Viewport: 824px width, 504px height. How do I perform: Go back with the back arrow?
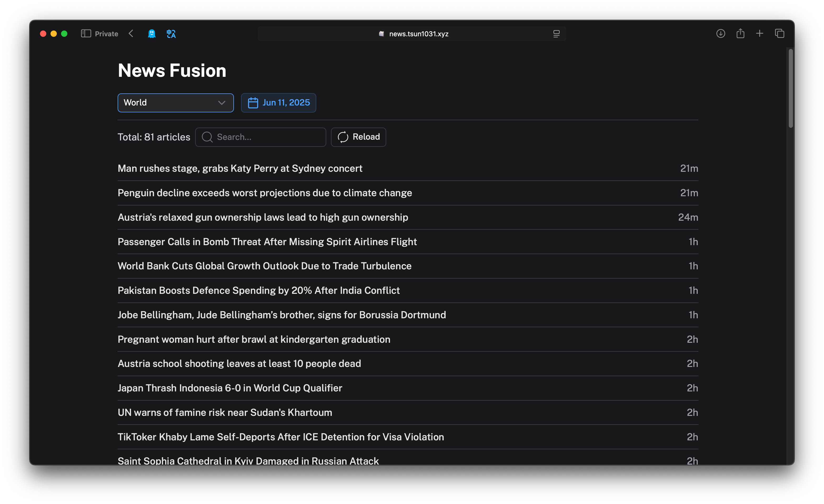click(131, 34)
